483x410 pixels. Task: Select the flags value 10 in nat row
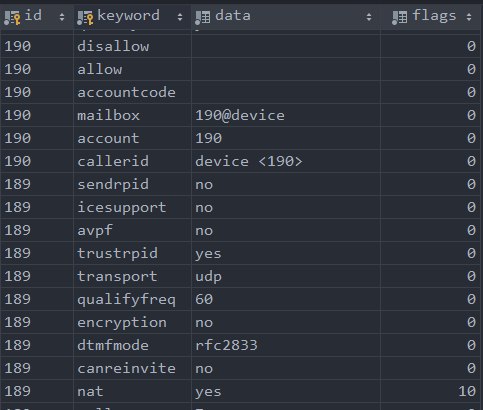point(430,391)
